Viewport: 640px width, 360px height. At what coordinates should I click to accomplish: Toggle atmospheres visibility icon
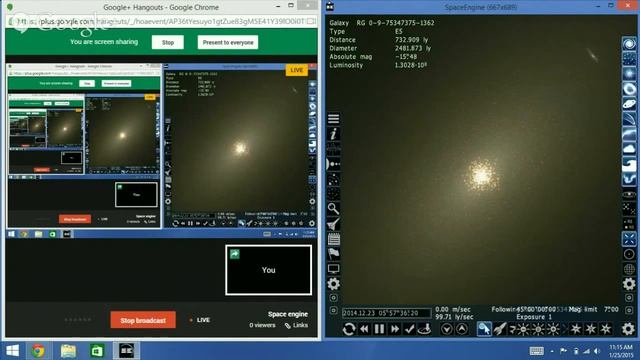coord(629,134)
